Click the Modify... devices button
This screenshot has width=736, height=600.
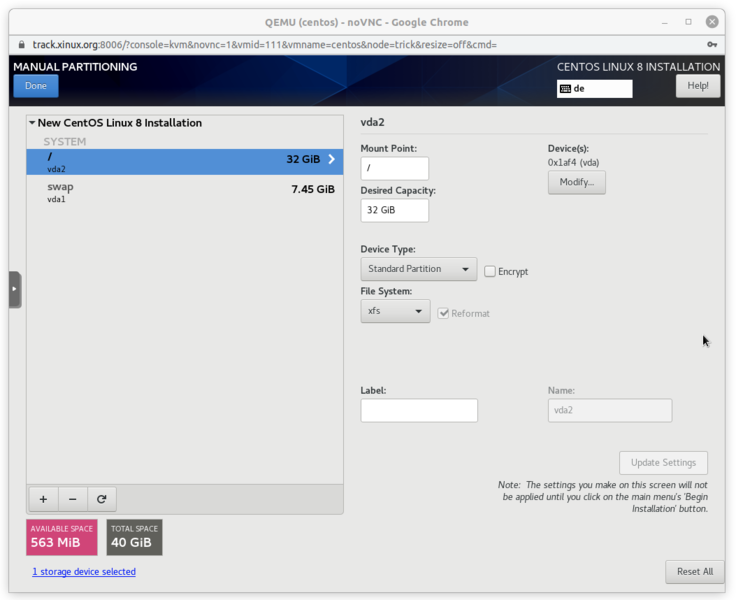pyautogui.click(x=576, y=182)
